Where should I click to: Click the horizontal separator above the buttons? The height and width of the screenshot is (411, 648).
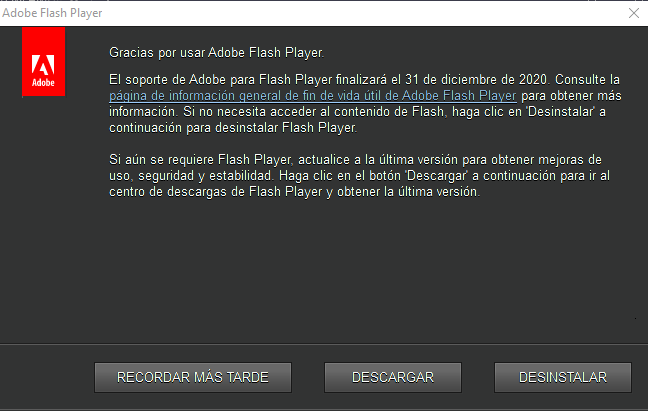(324, 343)
